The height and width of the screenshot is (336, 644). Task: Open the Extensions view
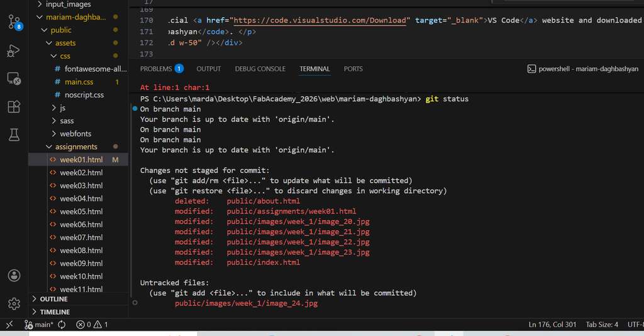point(14,106)
